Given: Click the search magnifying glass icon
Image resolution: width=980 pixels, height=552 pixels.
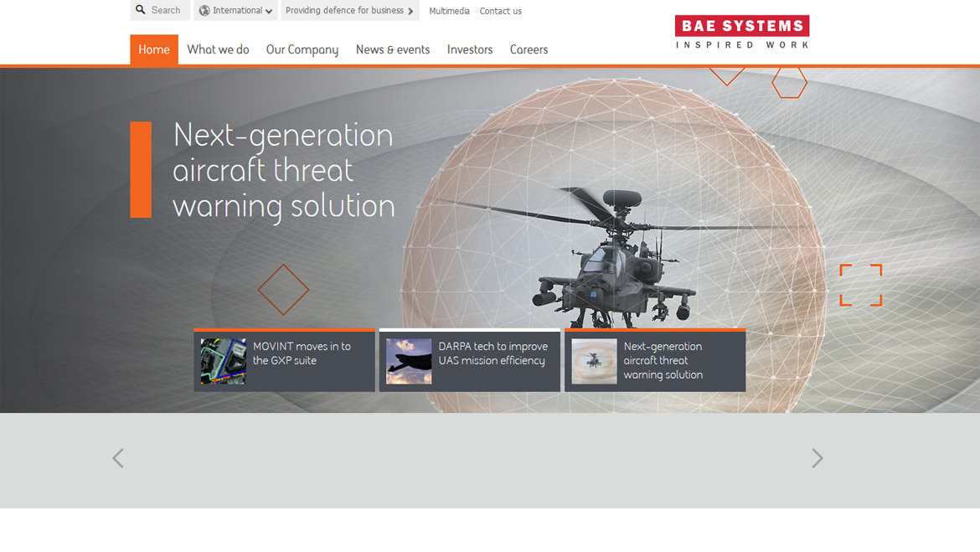Looking at the screenshot, I should click(141, 10).
